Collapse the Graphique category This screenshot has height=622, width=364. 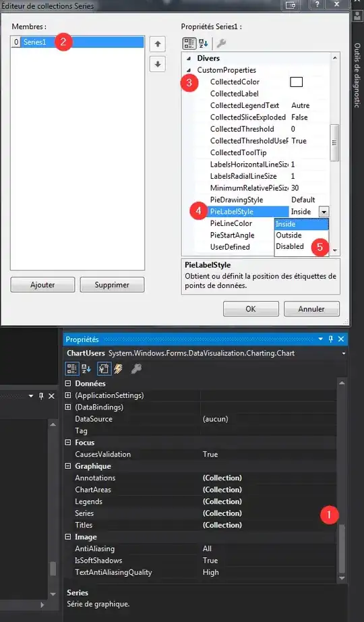[x=68, y=466]
